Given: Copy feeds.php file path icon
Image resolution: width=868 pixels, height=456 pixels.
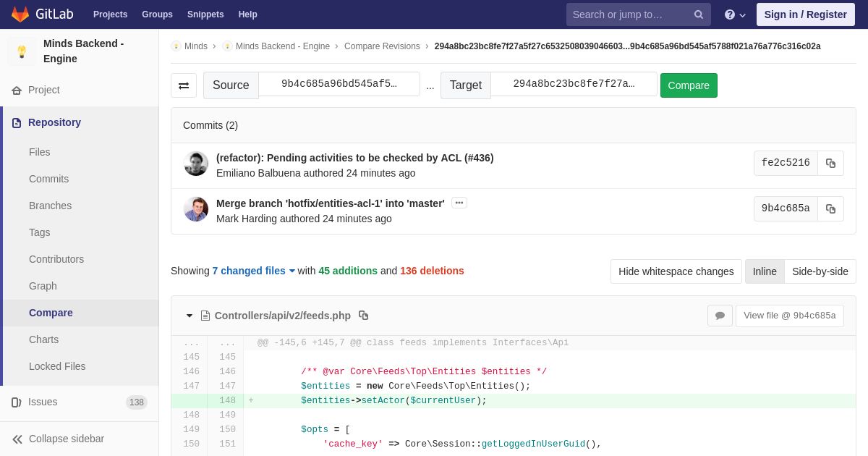Looking at the screenshot, I should pyautogui.click(x=364, y=316).
